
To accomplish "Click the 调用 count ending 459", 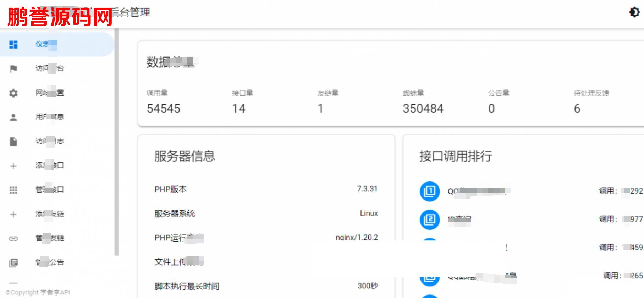I will [x=621, y=247].
